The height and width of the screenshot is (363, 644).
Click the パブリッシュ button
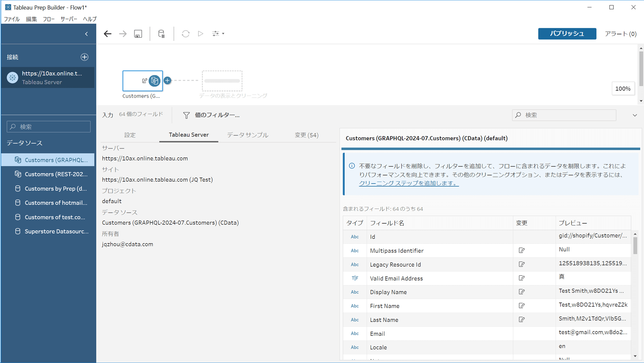click(567, 34)
